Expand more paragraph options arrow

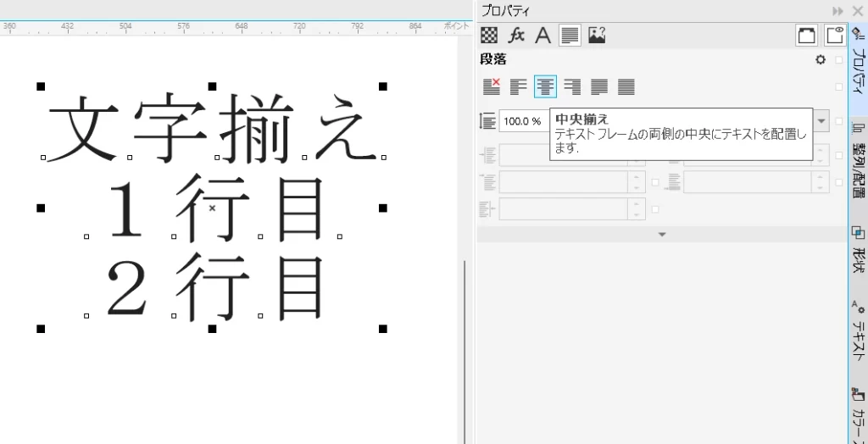[x=662, y=235]
